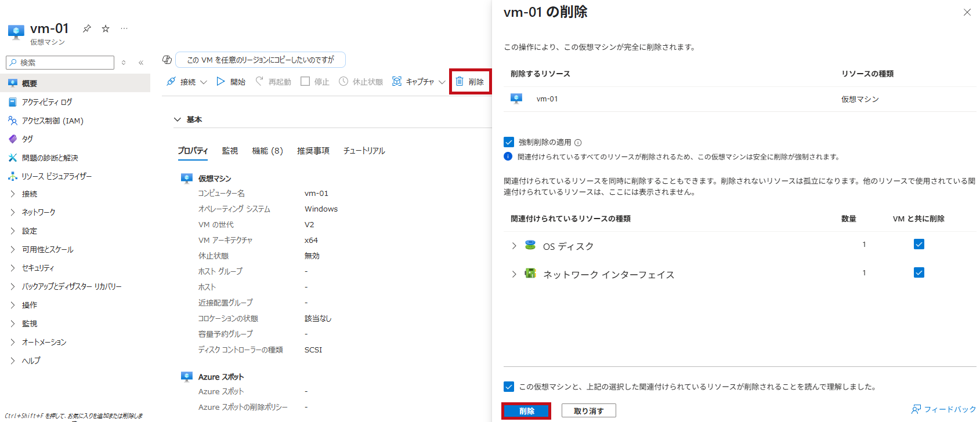Screen dimensions: 980x422
Task: Expand 可用性とスケール in sidebar
Action: pos(13,249)
